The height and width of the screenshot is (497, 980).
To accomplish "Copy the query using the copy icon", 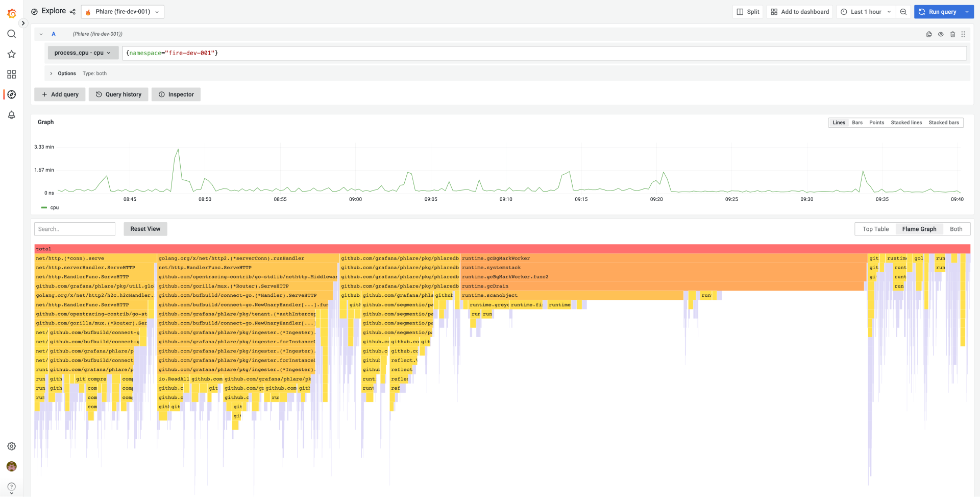I will 928,34.
